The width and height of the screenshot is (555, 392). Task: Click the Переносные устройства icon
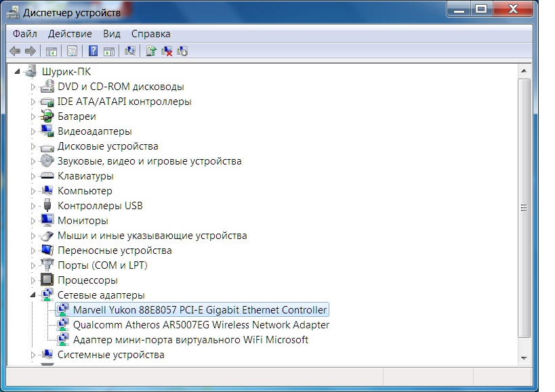click(47, 250)
